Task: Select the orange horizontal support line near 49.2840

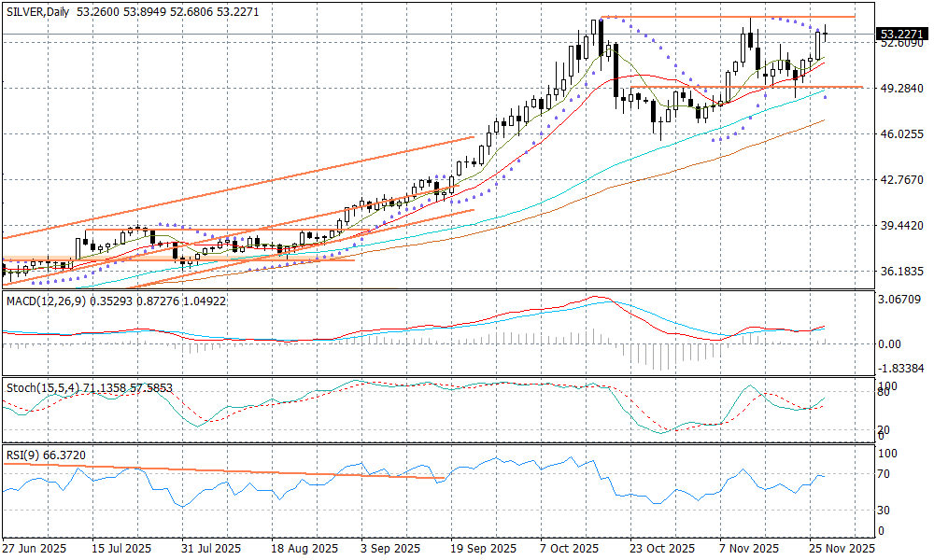Action: coord(747,87)
